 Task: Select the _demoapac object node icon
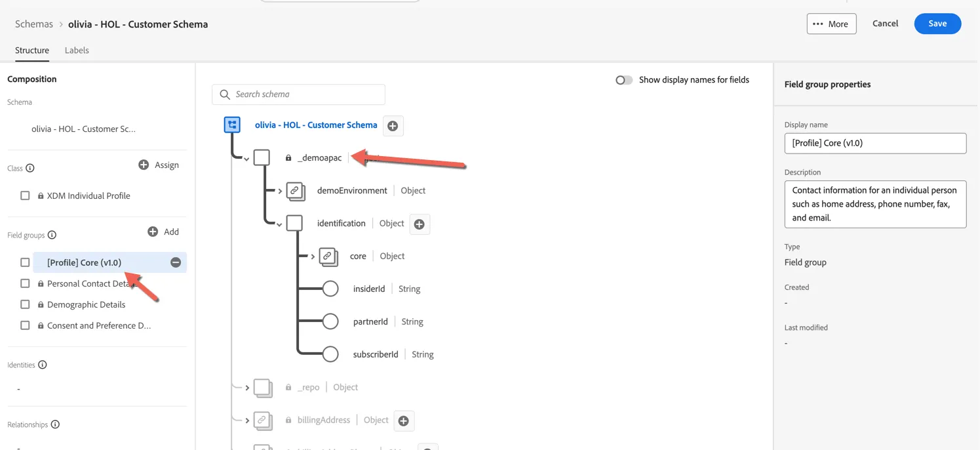[x=262, y=157]
